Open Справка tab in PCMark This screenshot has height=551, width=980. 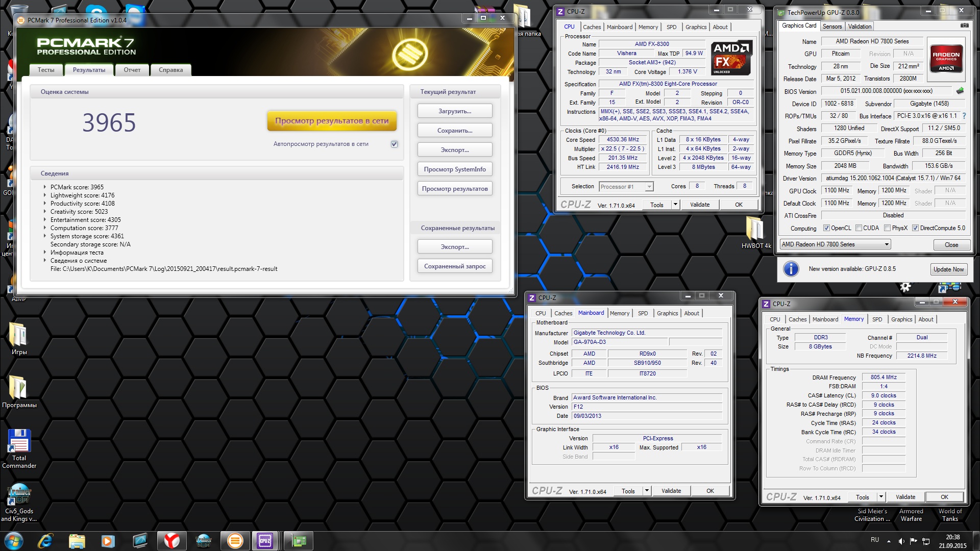(170, 70)
